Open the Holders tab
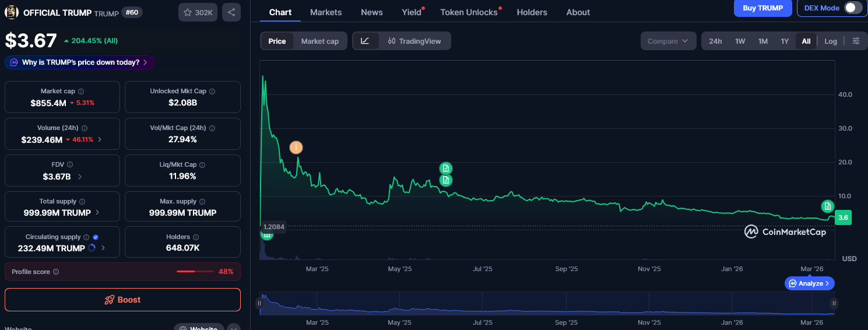The height and width of the screenshot is (330, 868). point(532,12)
